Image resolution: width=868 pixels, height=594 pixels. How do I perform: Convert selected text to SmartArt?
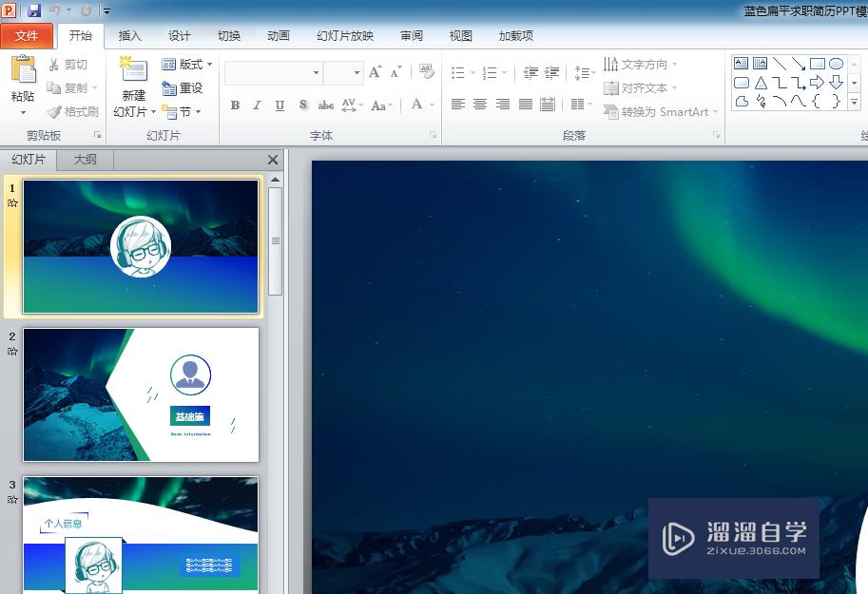click(x=659, y=111)
